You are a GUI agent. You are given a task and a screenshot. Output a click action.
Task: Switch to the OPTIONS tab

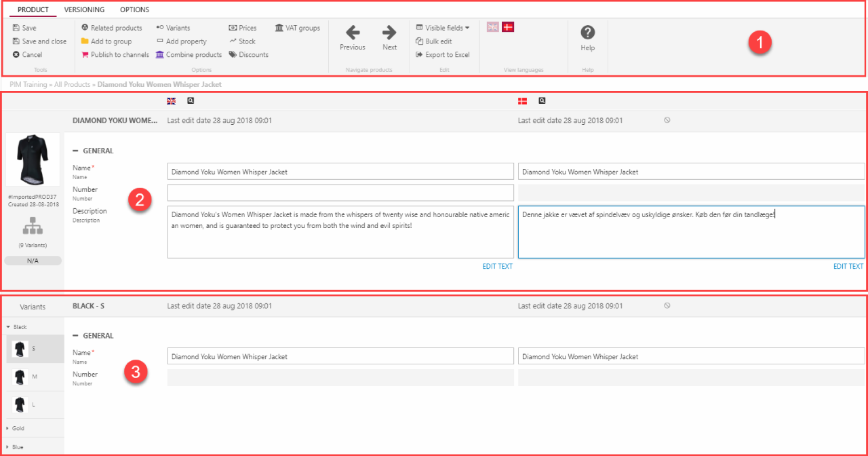click(x=134, y=9)
